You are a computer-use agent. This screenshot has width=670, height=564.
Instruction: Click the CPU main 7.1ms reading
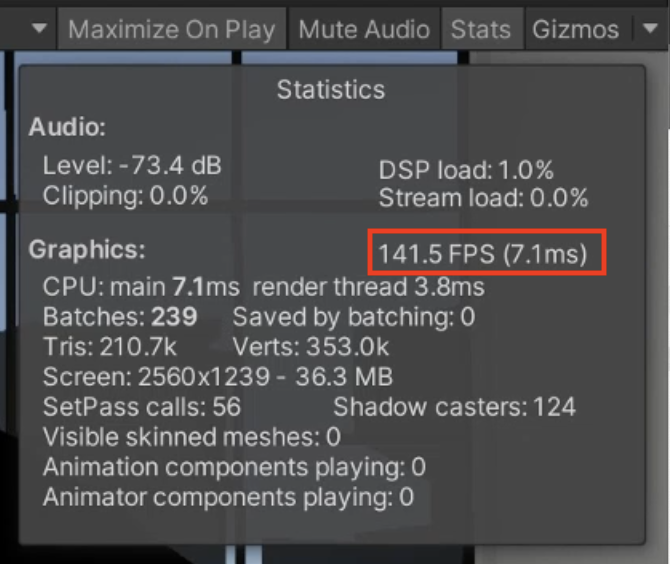(141, 288)
